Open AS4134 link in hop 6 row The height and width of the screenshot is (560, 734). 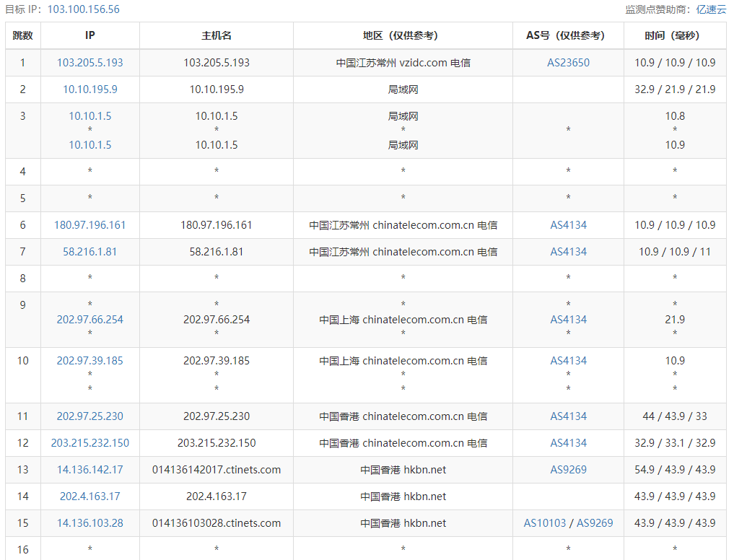[568, 225]
